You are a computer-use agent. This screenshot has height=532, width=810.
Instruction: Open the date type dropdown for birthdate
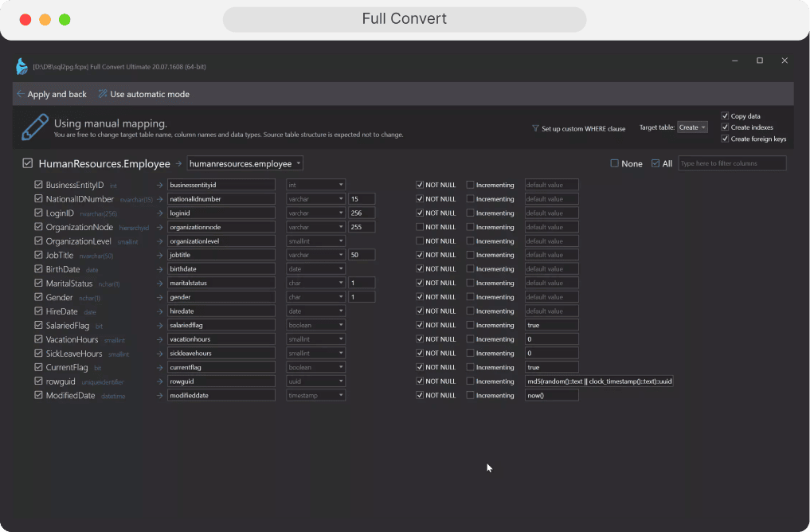(x=315, y=269)
